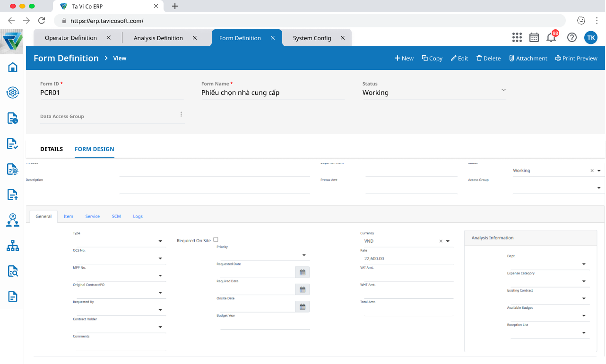Click the Edit button
This screenshot has width=606, height=364.
pos(459,59)
